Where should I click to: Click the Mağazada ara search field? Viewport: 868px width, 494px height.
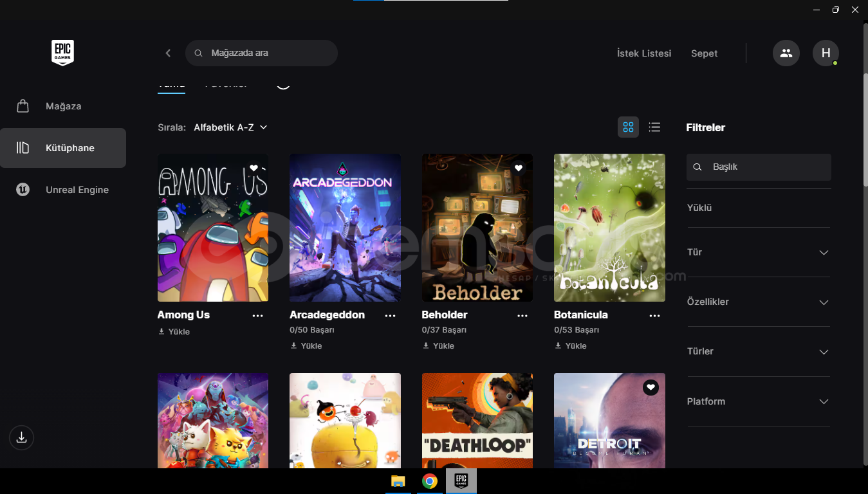[261, 53]
